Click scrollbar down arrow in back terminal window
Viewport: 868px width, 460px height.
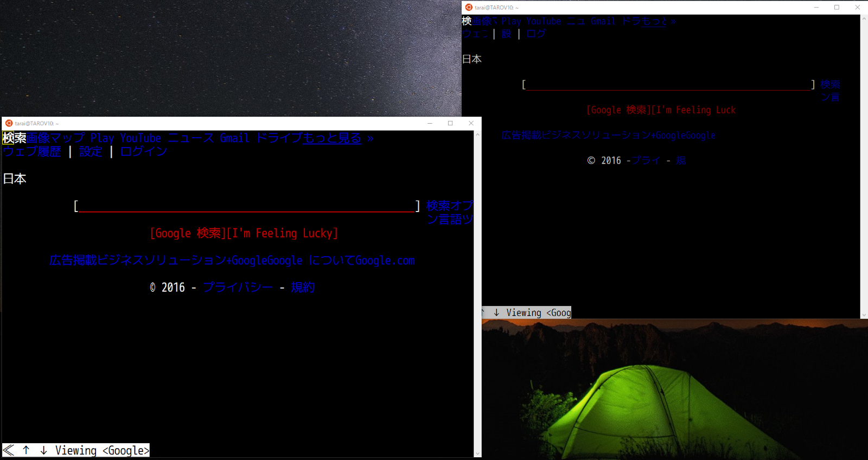coord(864,315)
